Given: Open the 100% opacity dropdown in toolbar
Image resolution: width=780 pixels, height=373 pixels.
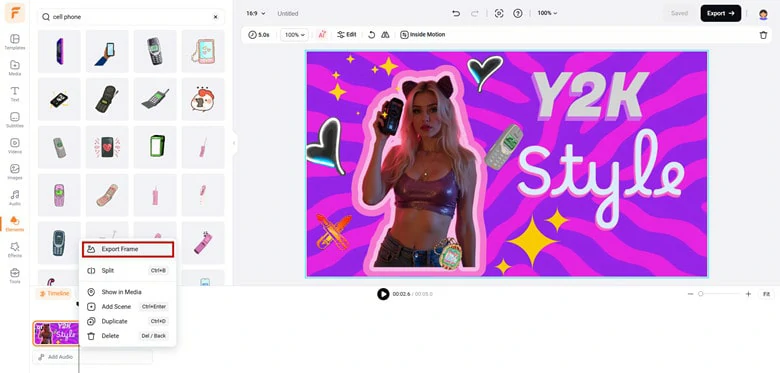Looking at the screenshot, I should [294, 35].
